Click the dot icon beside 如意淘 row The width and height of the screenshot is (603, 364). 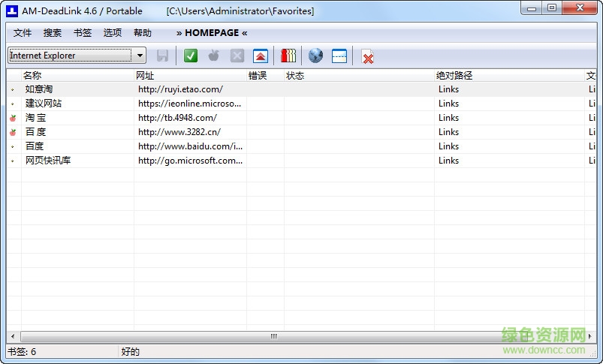(13, 89)
